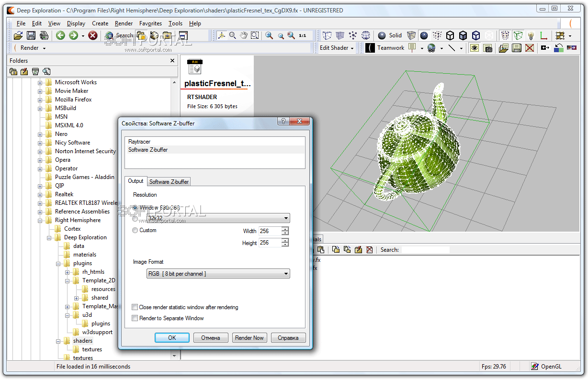
Task: Select the Window resolution radio button
Action: 135,208
